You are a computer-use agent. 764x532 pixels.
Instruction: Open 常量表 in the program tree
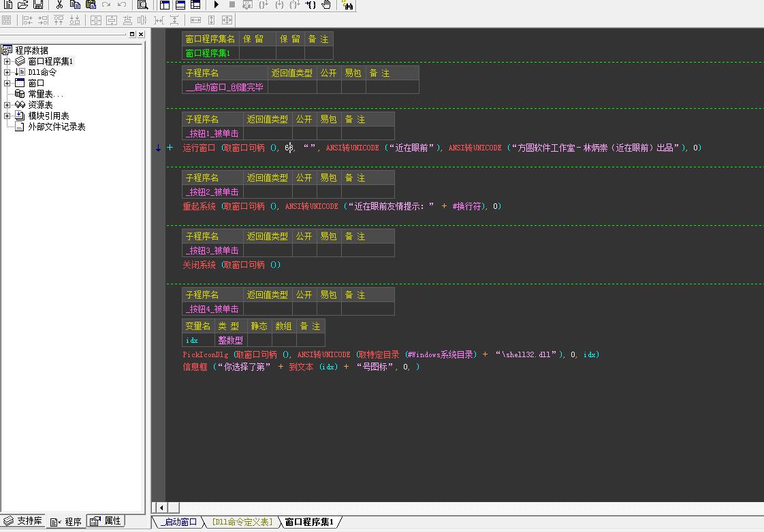46,94
